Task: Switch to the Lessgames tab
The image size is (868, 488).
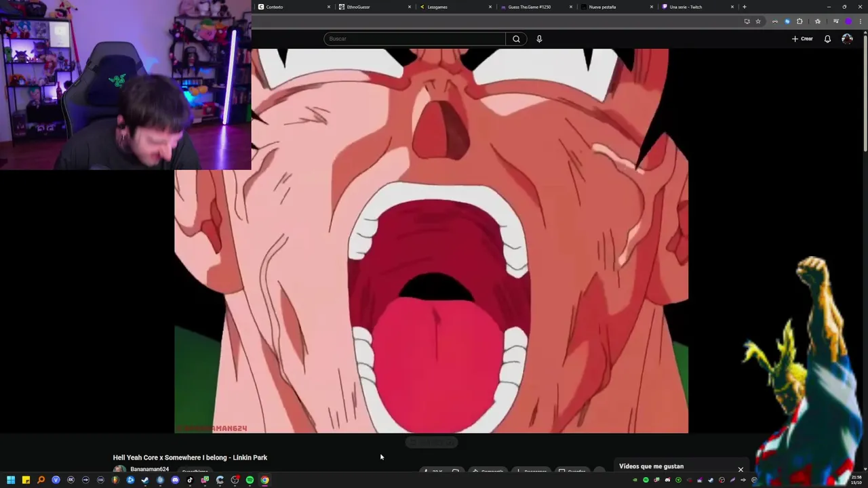Action: (453, 7)
